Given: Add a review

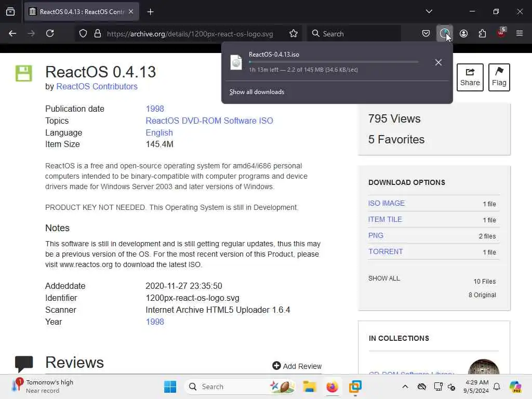Looking at the screenshot, I should click(297, 366).
